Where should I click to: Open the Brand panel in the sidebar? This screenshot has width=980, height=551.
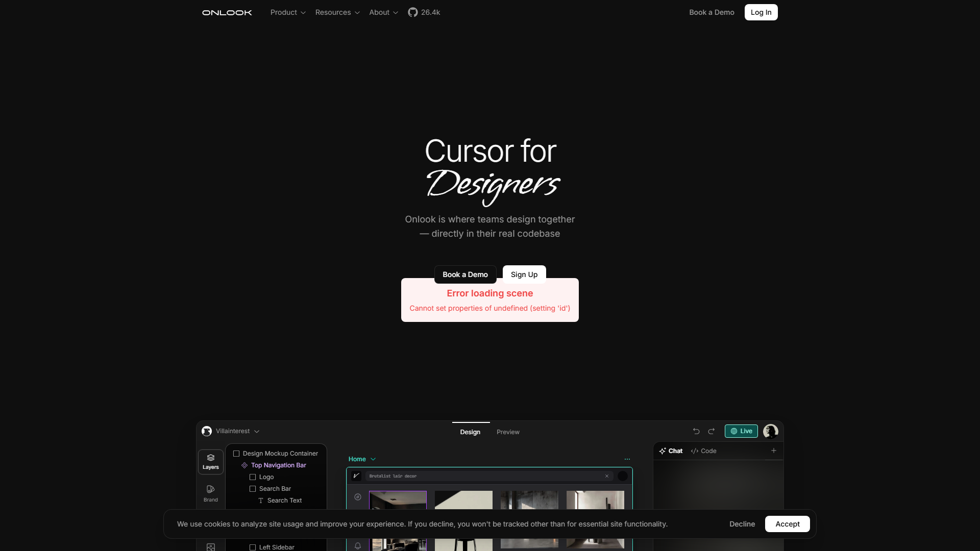tap(211, 493)
